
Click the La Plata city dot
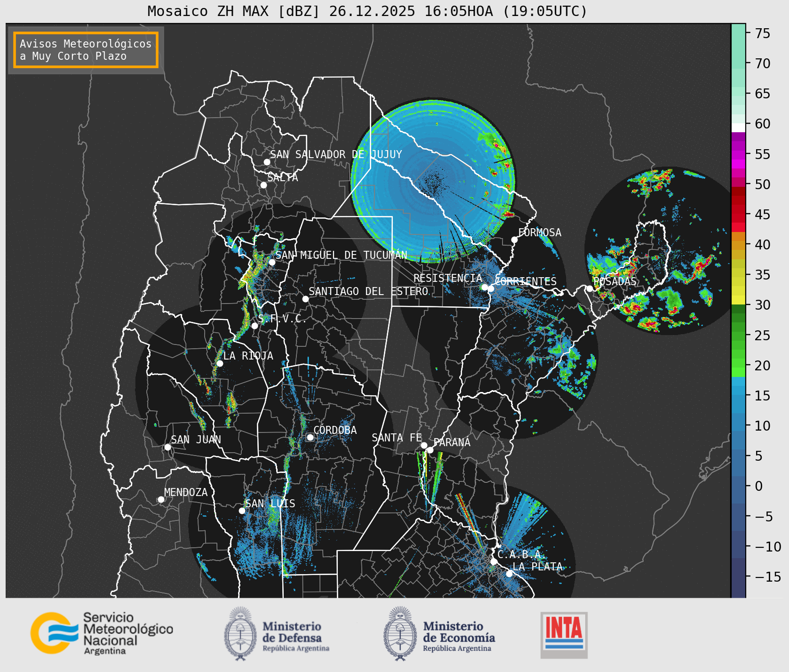point(509,573)
